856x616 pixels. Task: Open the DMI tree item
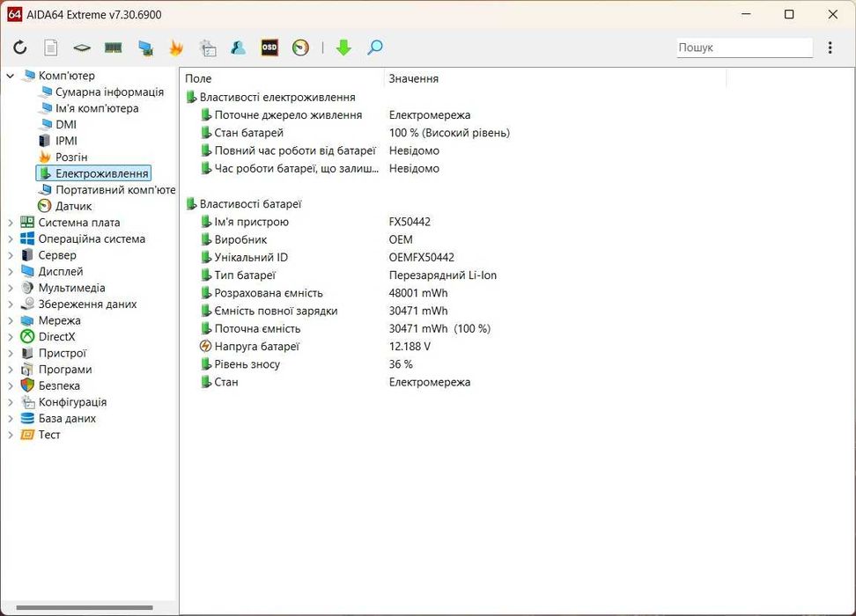(x=65, y=124)
